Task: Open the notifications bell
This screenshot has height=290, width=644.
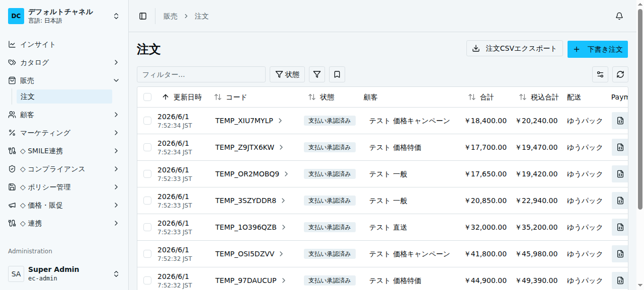Action: (619, 16)
